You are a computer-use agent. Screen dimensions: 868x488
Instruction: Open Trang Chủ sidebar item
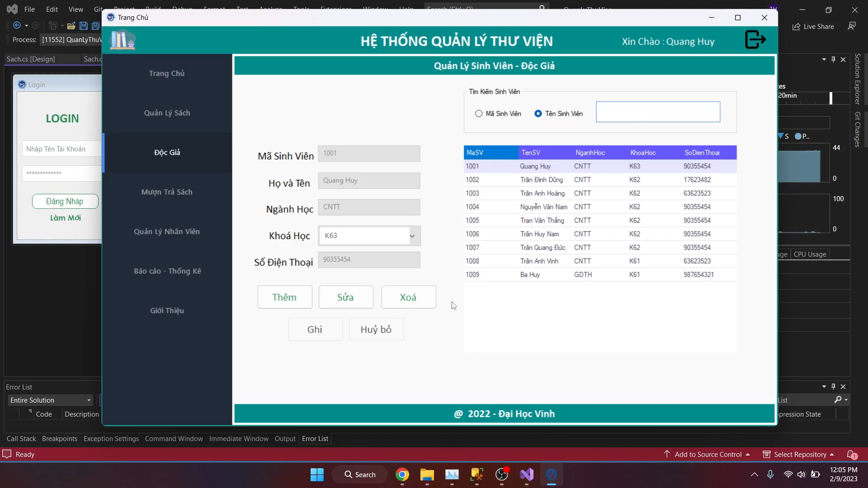click(167, 73)
